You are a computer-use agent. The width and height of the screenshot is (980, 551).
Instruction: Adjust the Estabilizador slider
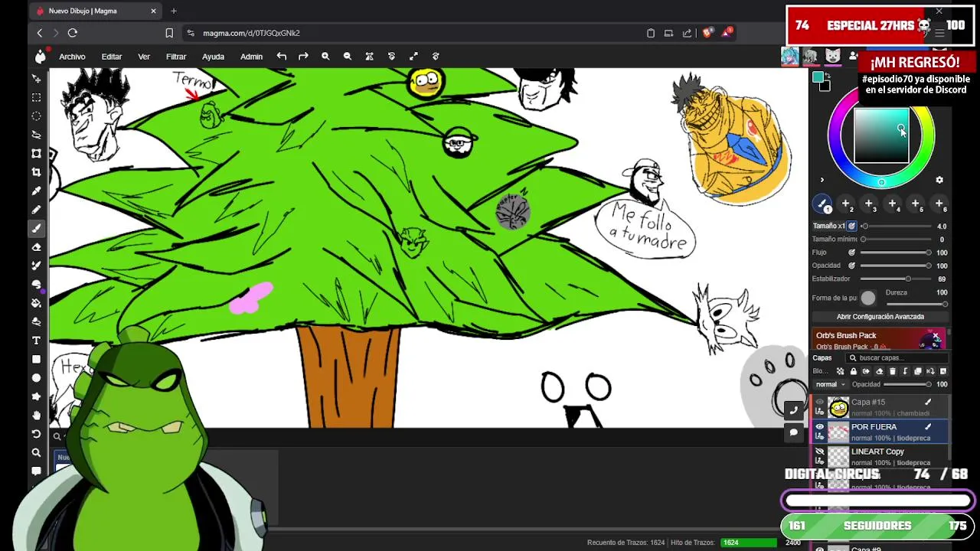(x=896, y=279)
